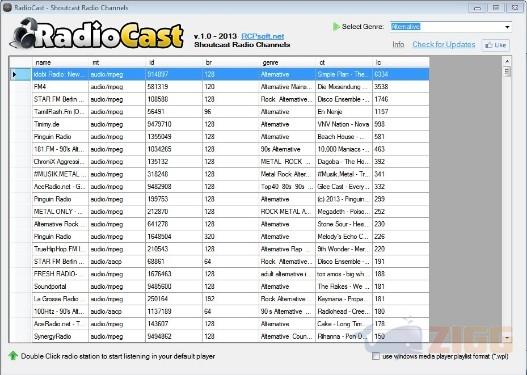527x375 pixels.
Task: Click the current row pointer triangle
Action: 14,74
